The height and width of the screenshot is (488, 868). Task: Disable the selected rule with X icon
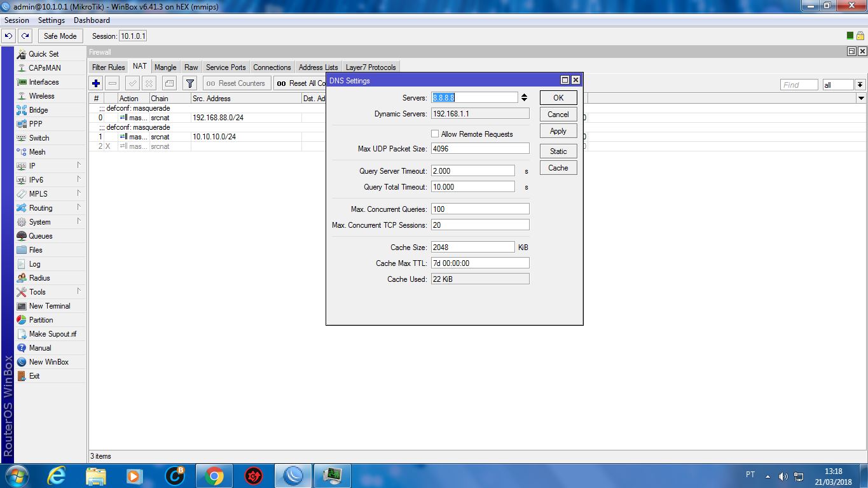tap(149, 83)
